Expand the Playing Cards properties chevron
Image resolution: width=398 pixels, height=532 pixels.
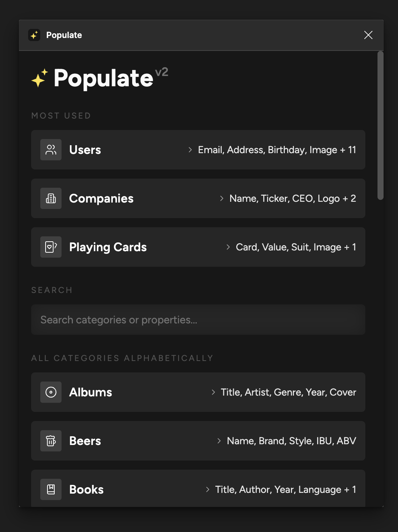228,247
